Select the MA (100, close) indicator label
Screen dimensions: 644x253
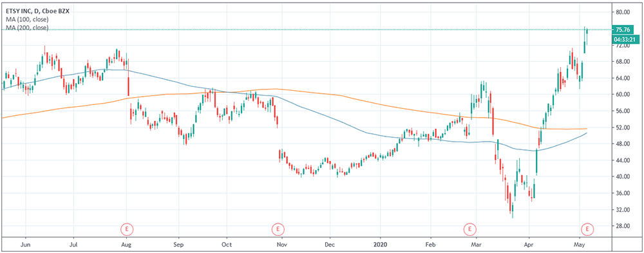point(27,19)
